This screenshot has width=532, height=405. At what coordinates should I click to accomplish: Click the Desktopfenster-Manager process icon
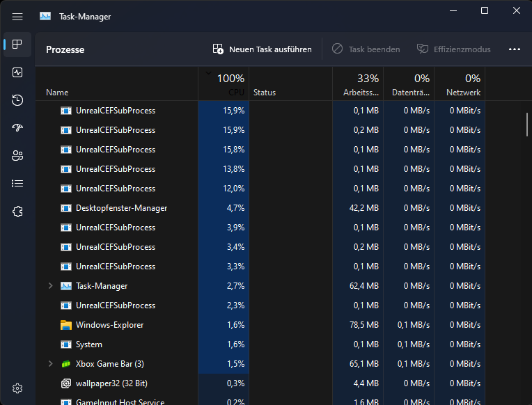[x=66, y=208]
